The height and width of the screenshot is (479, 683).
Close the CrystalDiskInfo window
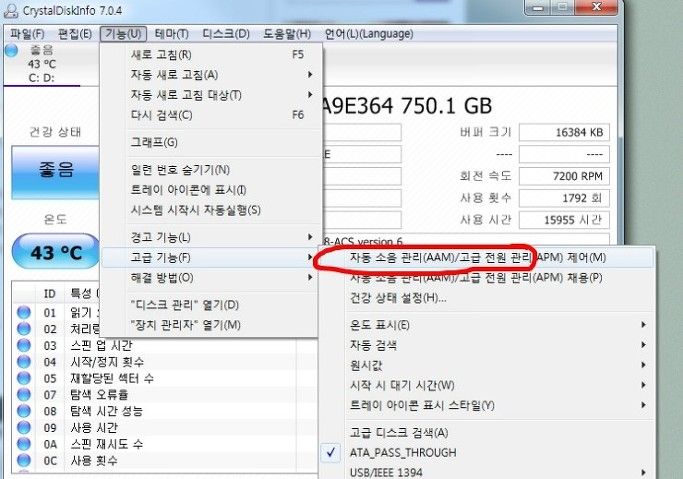point(597,7)
